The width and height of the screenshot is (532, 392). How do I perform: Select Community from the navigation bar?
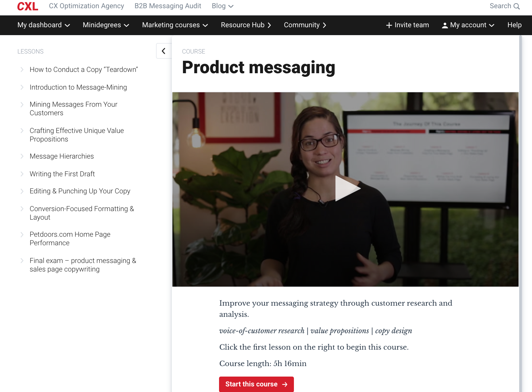click(304, 25)
